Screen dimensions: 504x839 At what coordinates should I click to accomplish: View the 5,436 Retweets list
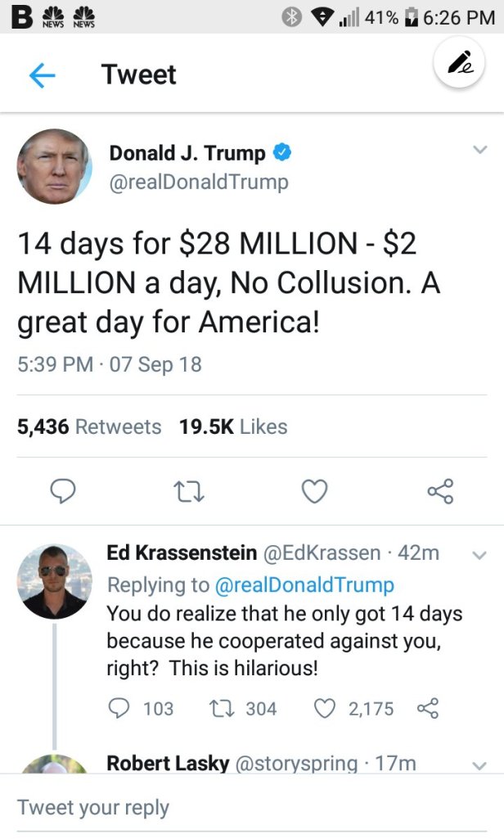click(89, 426)
